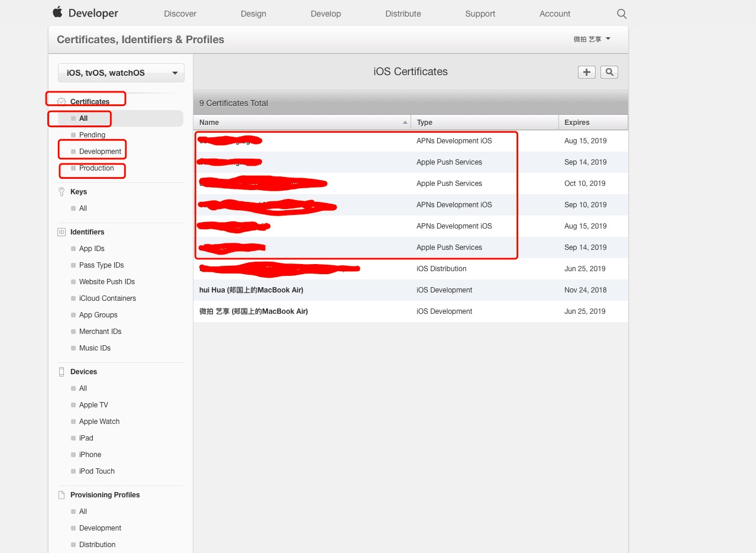Open the hui Hua MacBook Air certificate row
Screen dimensions: 756x553
pos(411,290)
